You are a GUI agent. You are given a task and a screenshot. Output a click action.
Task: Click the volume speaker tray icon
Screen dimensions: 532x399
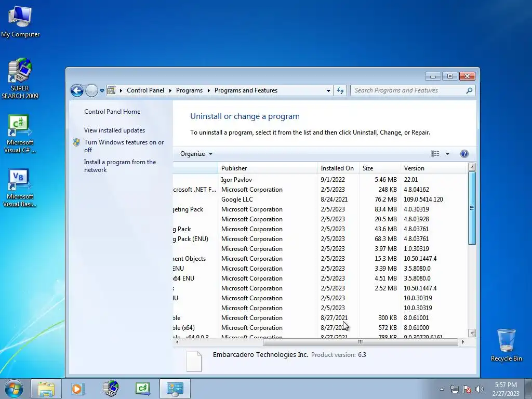click(x=479, y=389)
